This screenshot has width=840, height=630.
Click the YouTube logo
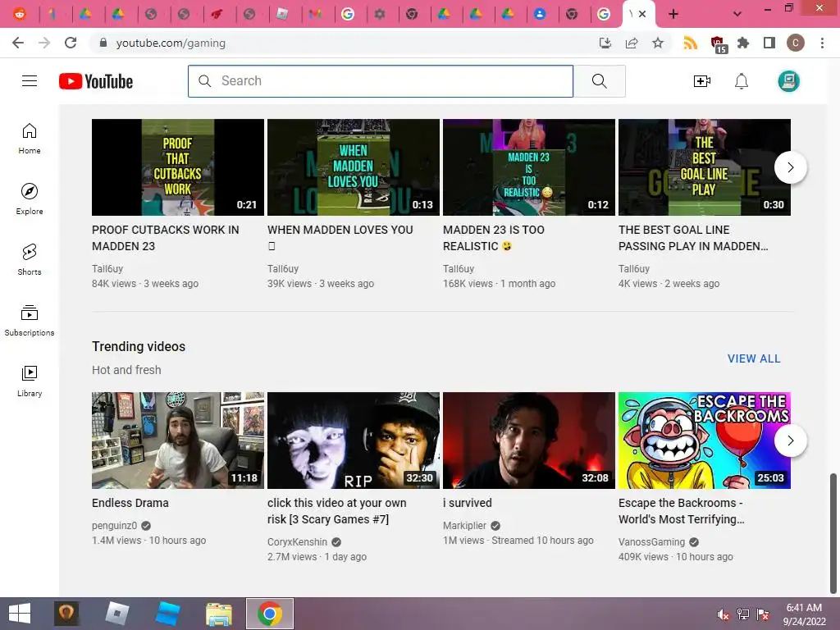pos(96,81)
